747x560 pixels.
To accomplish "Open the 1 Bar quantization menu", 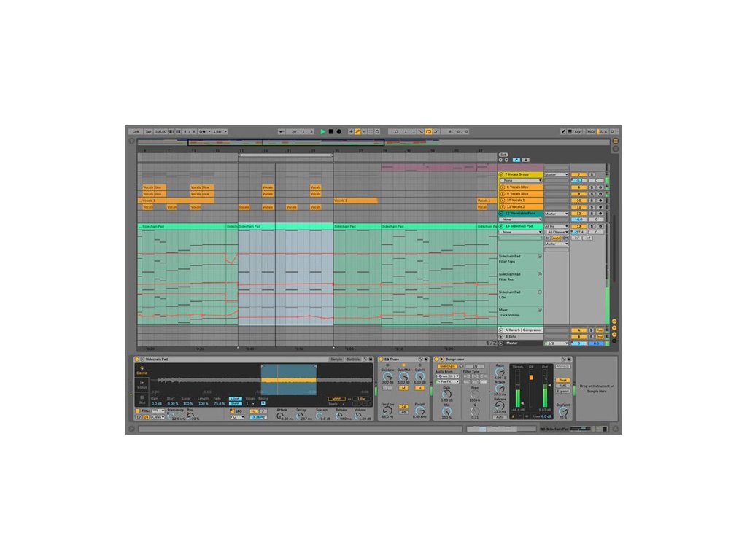I will coord(220,131).
